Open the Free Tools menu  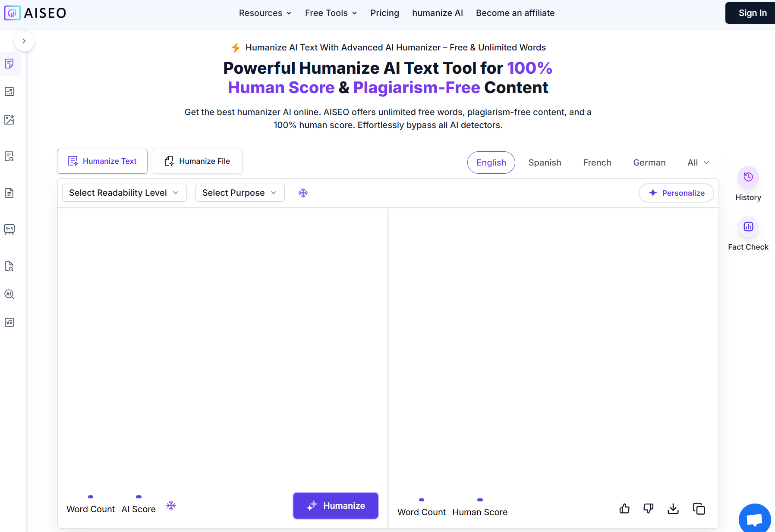(x=331, y=13)
